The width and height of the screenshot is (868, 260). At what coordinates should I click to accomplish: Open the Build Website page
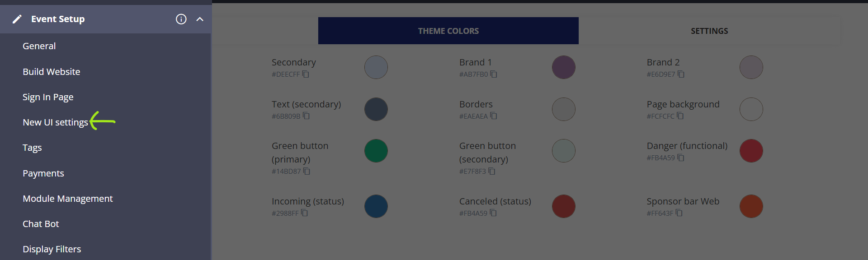pos(52,72)
